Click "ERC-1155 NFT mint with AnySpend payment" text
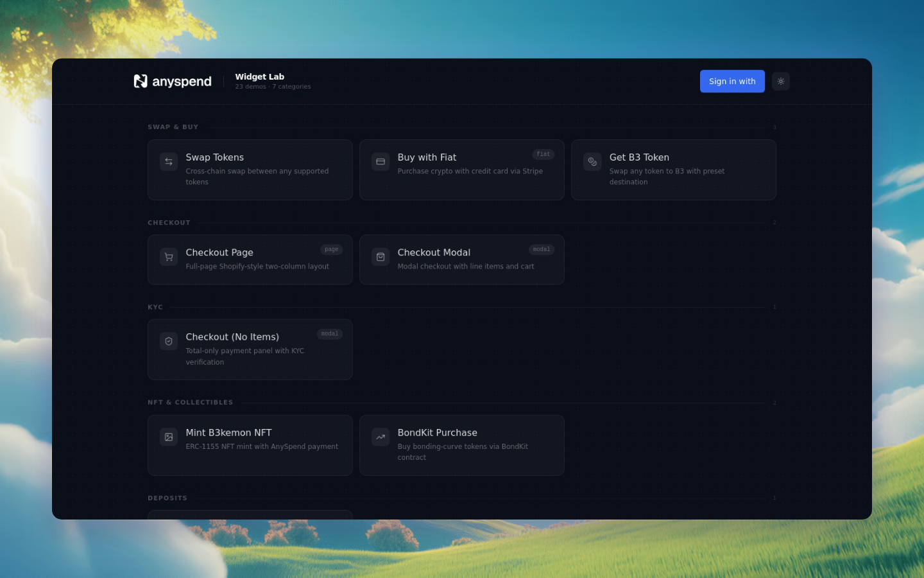This screenshot has height=578, width=924. click(x=262, y=447)
